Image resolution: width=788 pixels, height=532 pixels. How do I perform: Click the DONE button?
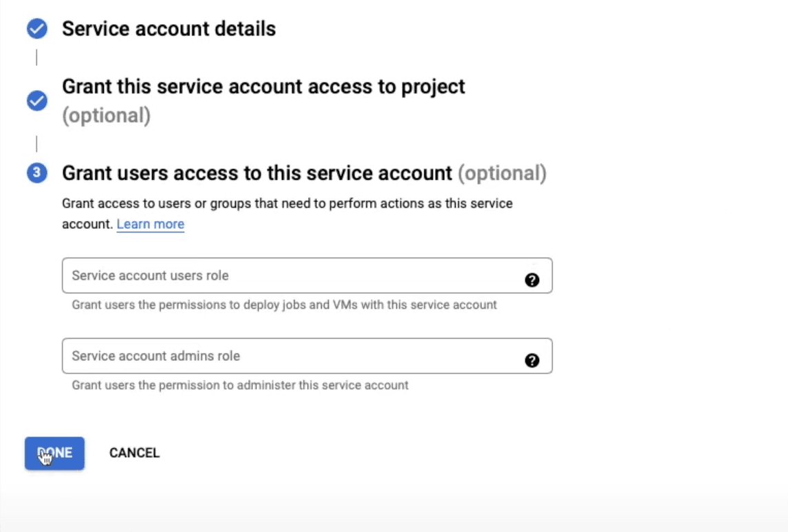click(54, 453)
